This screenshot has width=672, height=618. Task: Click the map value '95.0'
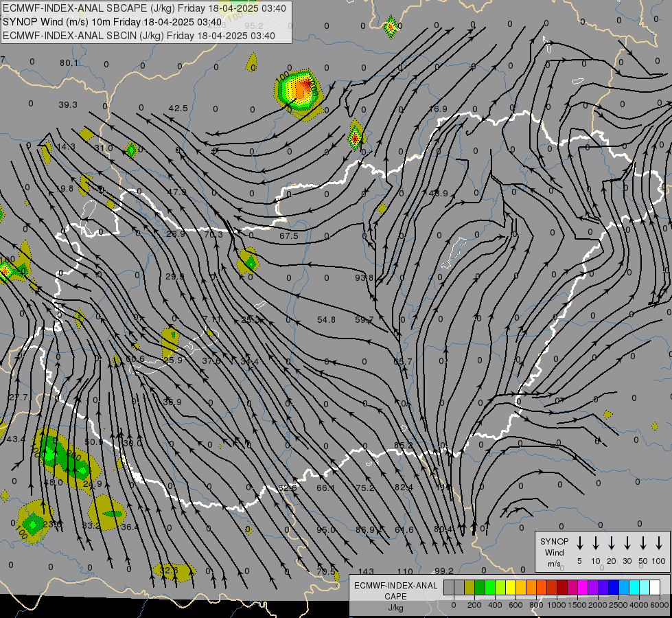click(326, 529)
